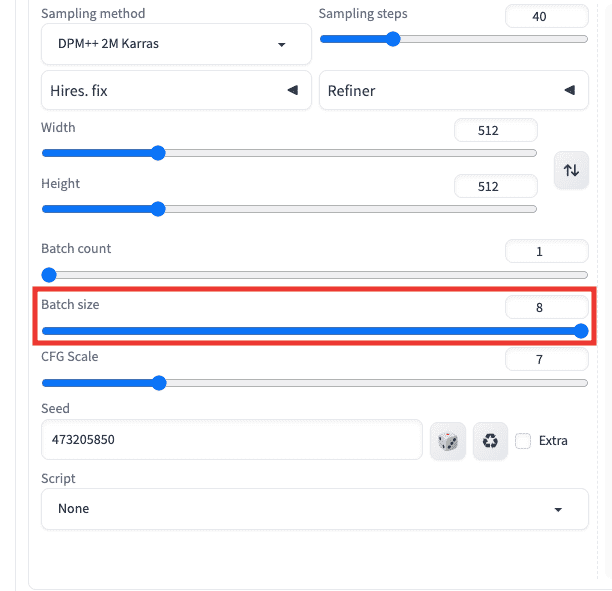Click the Batch size slider
The image size is (612, 591).
[314, 331]
